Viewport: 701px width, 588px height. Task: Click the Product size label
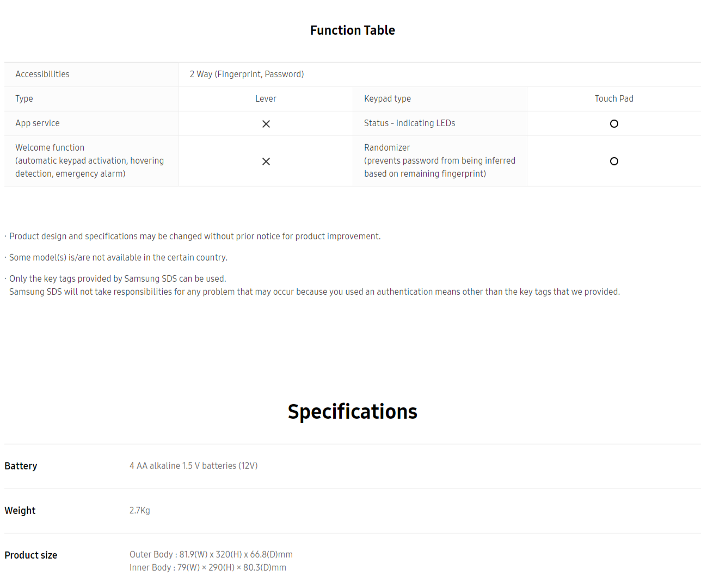(31, 555)
